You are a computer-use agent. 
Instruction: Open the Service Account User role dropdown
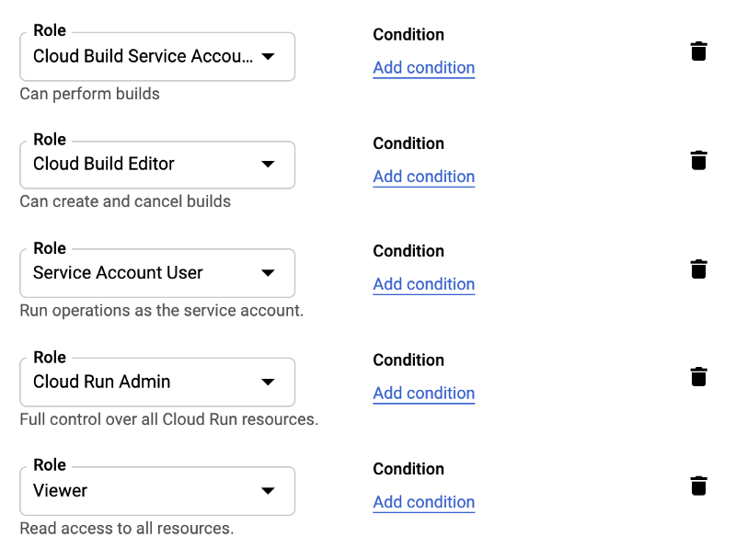click(x=157, y=273)
